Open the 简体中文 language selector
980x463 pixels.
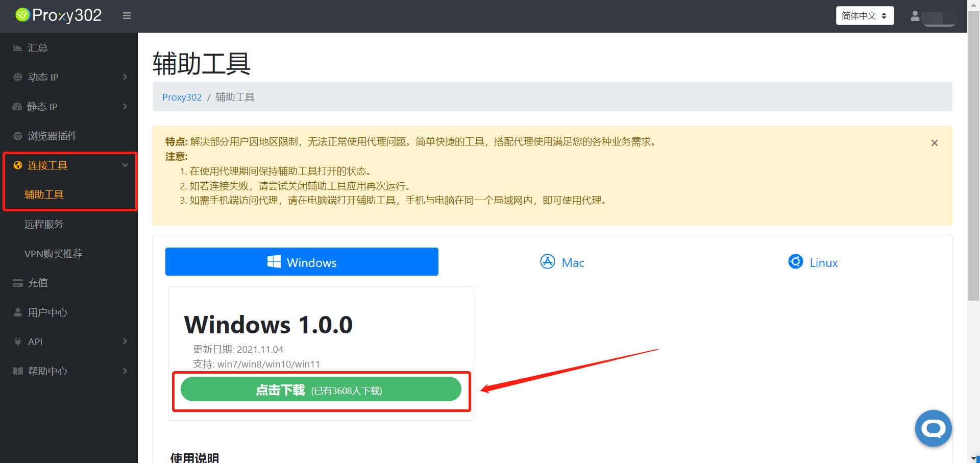864,15
